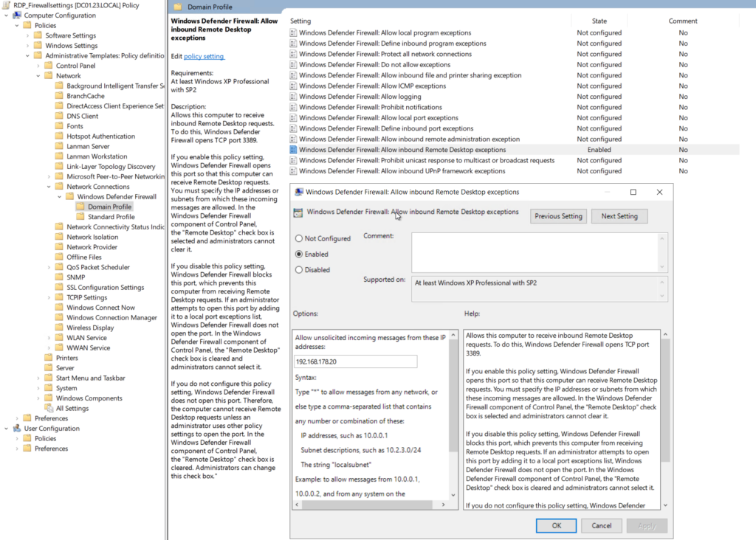Cancel the policy setting dialog
The image size is (756, 540).
601,525
